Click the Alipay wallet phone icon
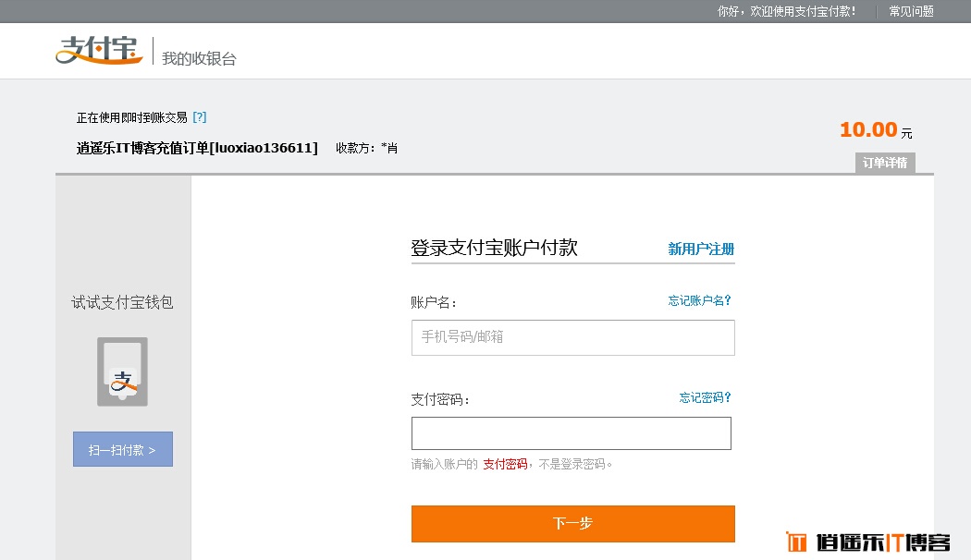The image size is (971, 560). [123, 371]
